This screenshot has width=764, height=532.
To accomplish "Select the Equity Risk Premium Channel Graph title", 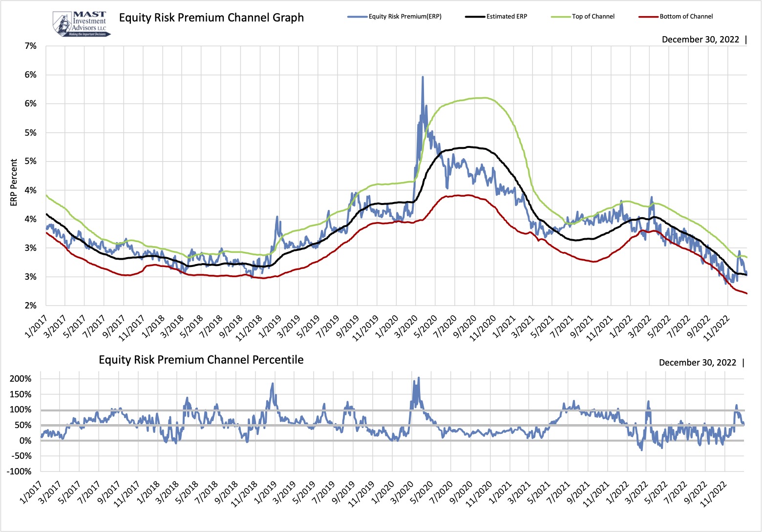I will click(212, 18).
